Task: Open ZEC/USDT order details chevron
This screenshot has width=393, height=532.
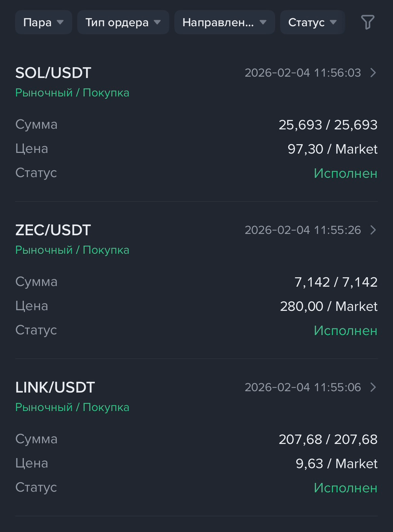Action: pyautogui.click(x=373, y=230)
